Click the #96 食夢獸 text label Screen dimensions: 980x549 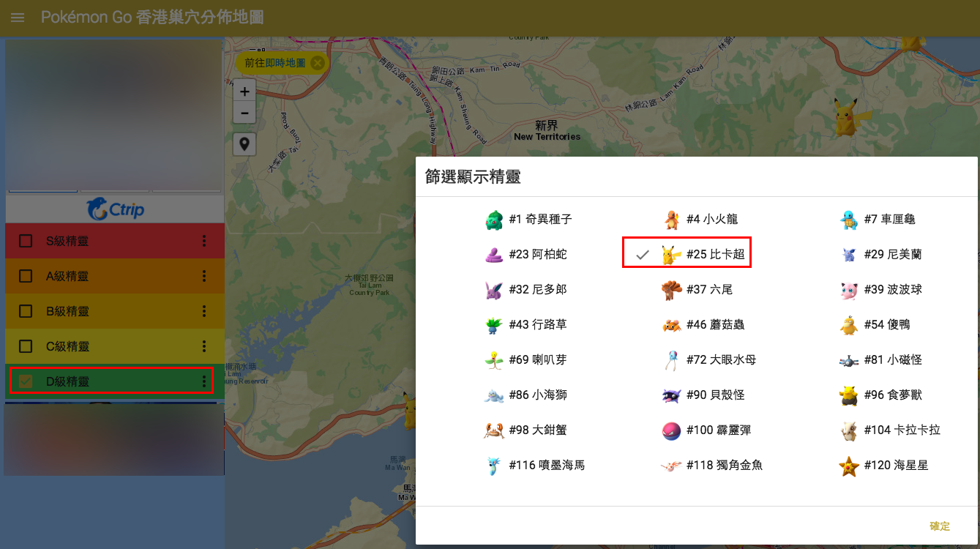pyautogui.click(x=893, y=395)
